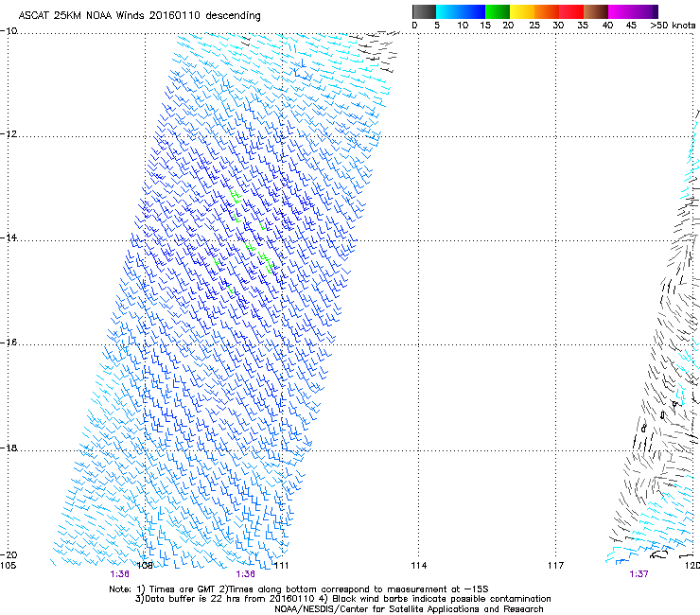Screen dimensions: 700x615
Task: Click the 'Data buffer is 22 hrs' note
Action: 342,599
